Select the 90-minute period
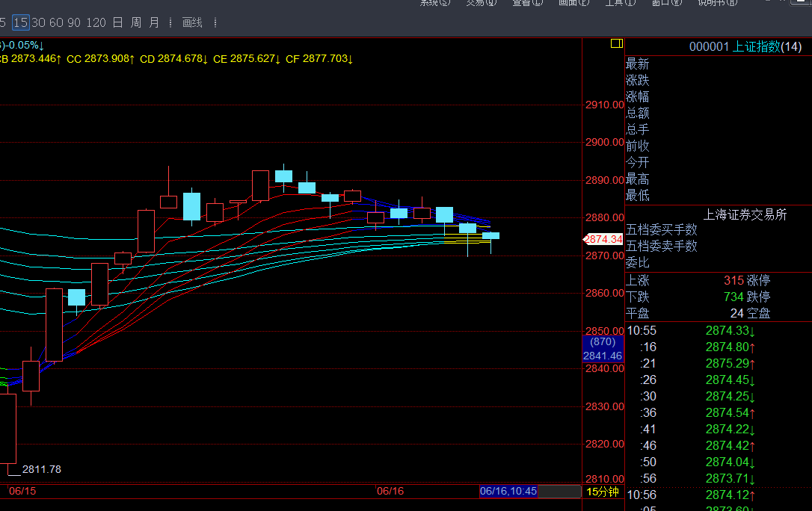Screen dimensions: 812x511 (74, 22)
